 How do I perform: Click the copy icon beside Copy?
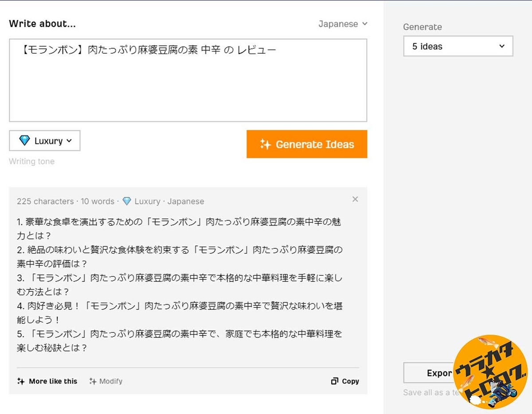tap(335, 381)
